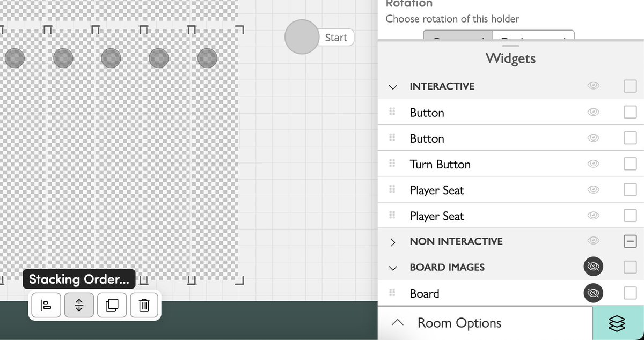Hide the first Button widget
This screenshot has width=644, height=340.
593,112
